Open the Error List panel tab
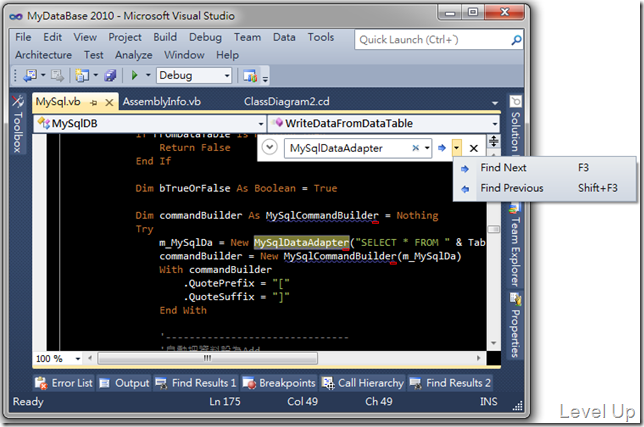Image resolution: width=644 pixels, height=427 pixels. [x=64, y=383]
